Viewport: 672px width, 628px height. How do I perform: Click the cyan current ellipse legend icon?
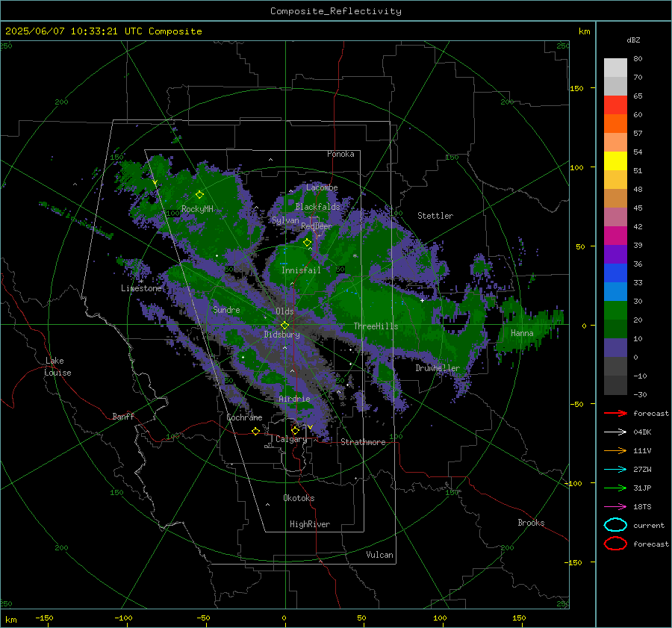615,525
